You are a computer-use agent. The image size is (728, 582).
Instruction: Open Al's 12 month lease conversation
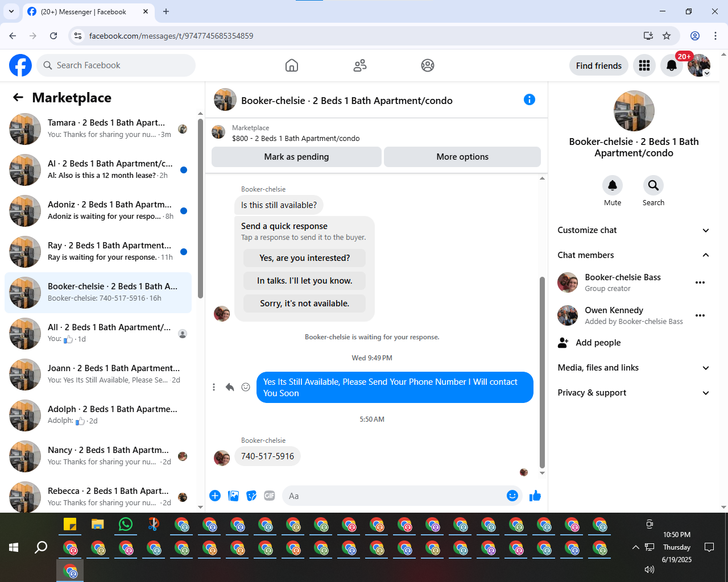pos(98,170)
